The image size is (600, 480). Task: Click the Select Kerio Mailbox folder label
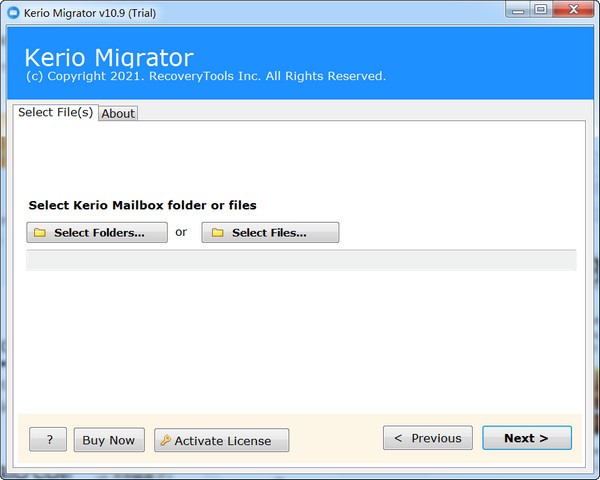[x=142, y=205]
